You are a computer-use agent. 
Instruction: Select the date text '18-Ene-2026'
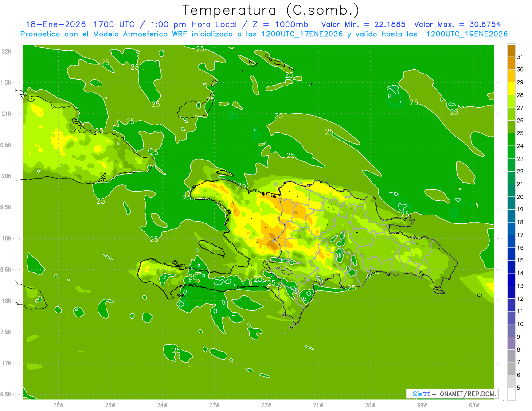[55, 24]
